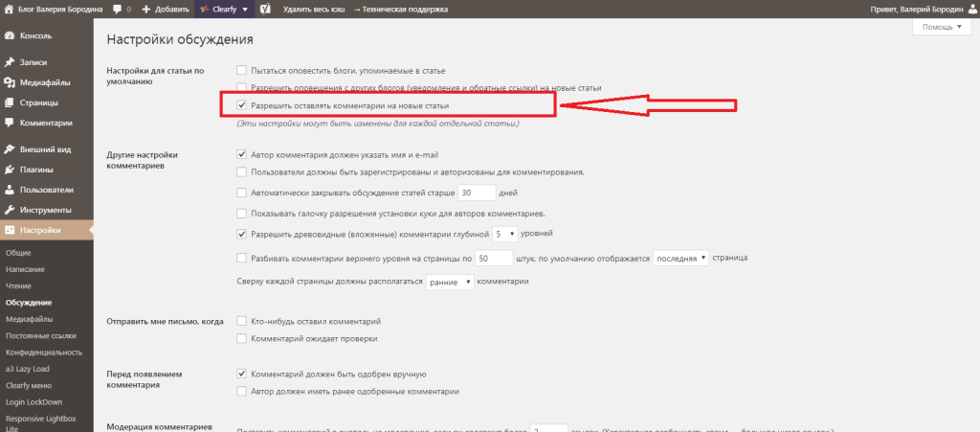This screenshot has height=432, width=980.
Task: Click Удалить весь кэш in the admin bar
Action: [314, 10]
